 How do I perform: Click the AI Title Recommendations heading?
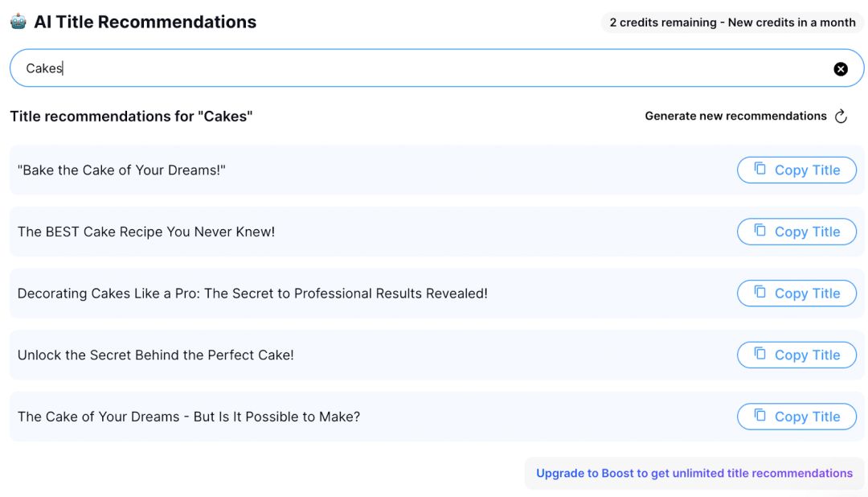(145, 22)
